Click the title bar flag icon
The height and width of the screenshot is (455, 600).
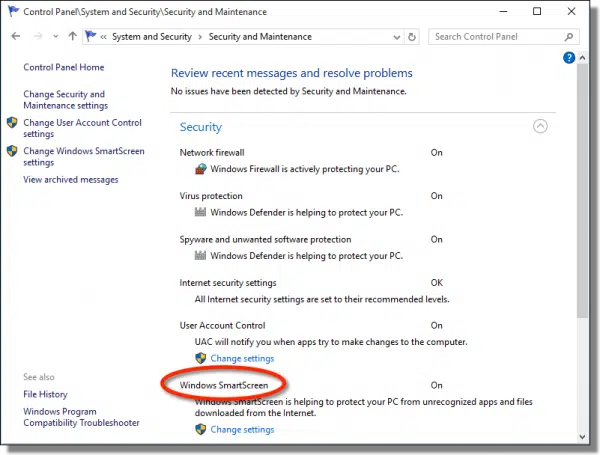tap(13, 11)
